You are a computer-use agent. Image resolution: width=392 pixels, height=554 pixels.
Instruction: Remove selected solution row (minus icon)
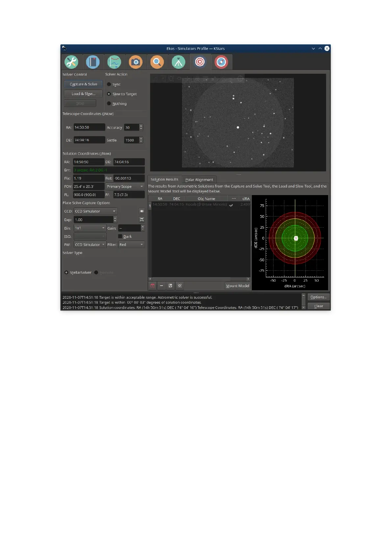point(162,286)
